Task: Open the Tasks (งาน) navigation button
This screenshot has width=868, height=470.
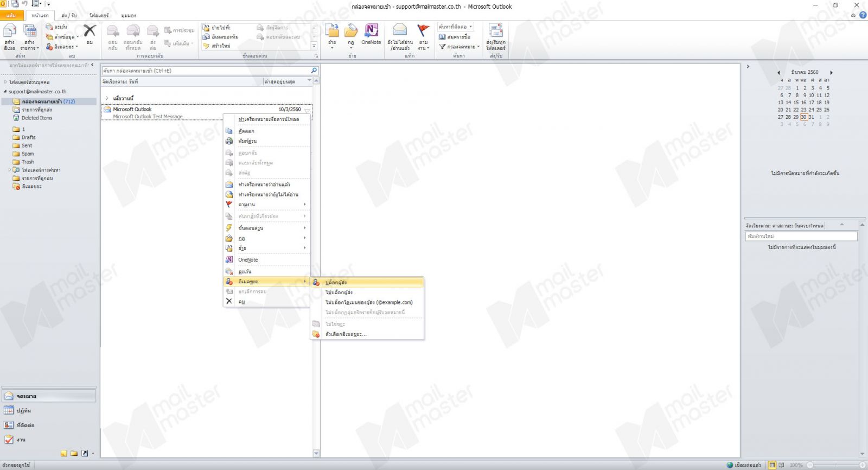Action: pos(49,440)
